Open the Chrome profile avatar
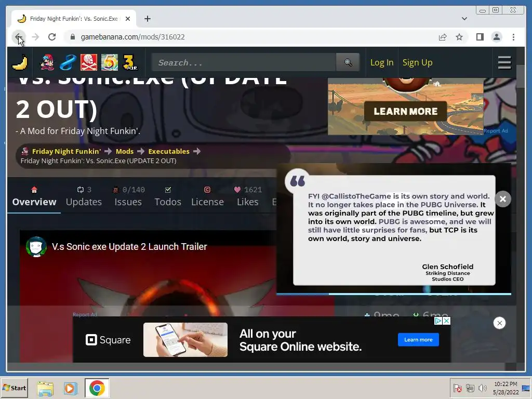 click(x=496, y=37)
